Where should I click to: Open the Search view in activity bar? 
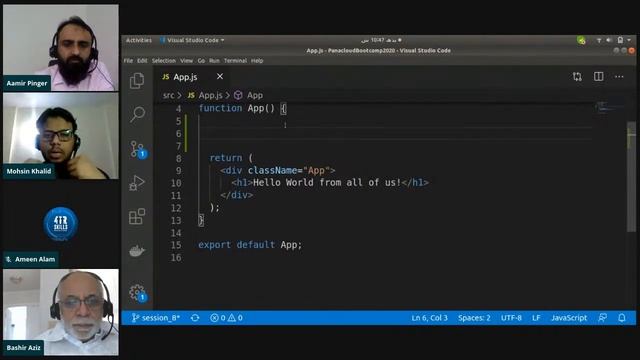[137, 114]
